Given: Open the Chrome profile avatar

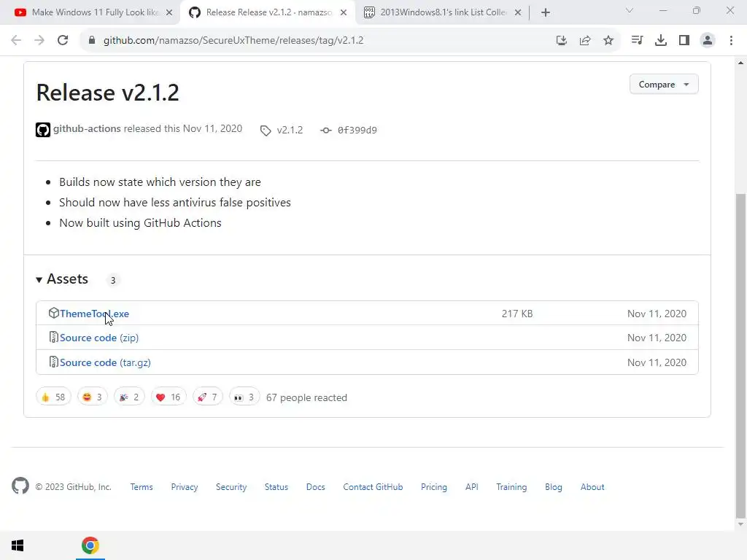Looking at the screenshot, I should click(708, 41).
